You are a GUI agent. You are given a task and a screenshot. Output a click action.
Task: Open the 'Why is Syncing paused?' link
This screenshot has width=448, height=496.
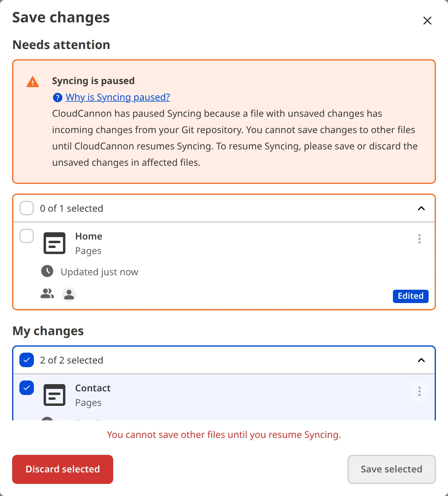[x=118, y=97]
